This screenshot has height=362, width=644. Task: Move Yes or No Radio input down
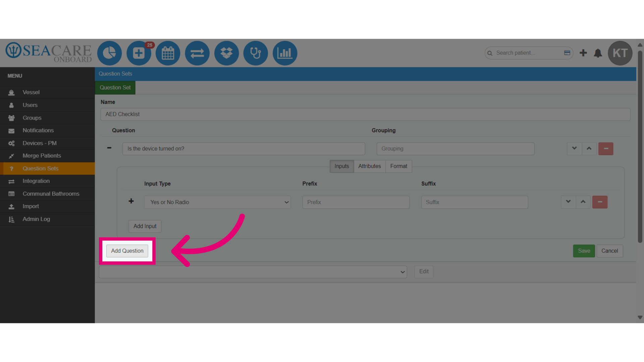(568, 202)
